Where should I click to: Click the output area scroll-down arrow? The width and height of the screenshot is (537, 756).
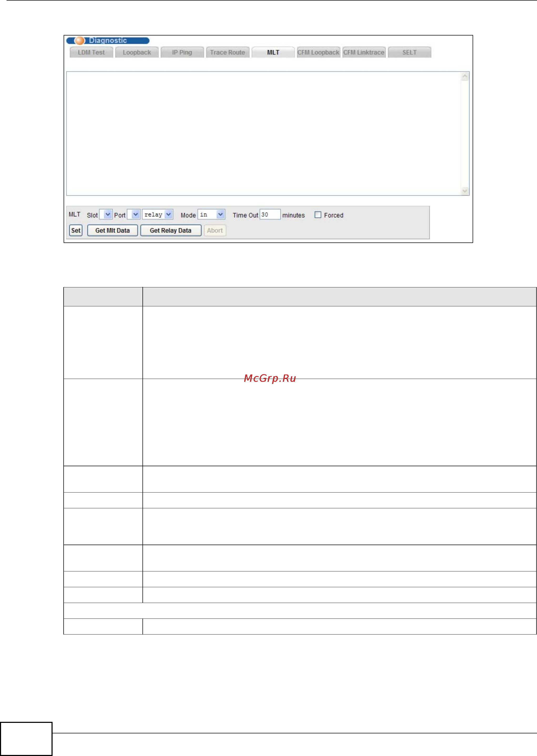click(x=464, y=191)
